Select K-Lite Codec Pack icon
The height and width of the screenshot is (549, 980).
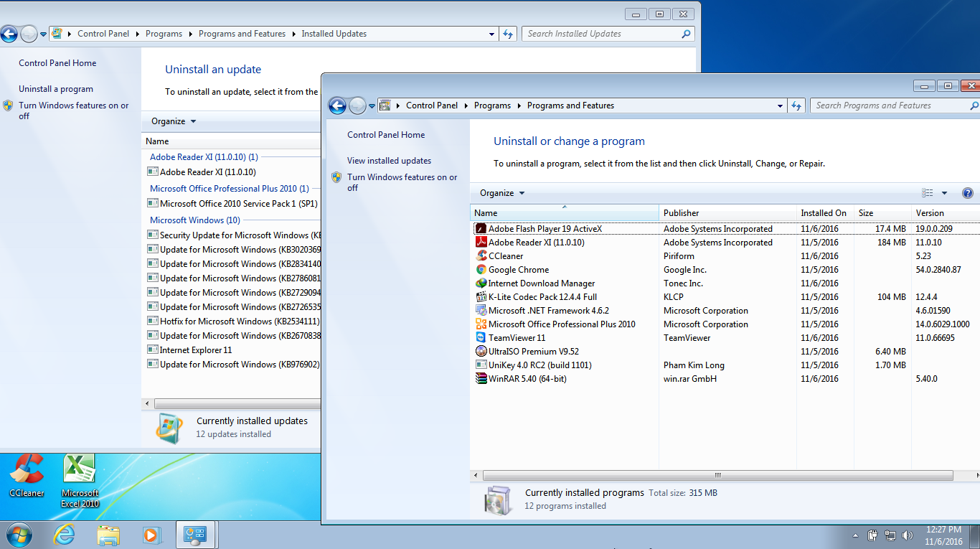click(481, 297)
